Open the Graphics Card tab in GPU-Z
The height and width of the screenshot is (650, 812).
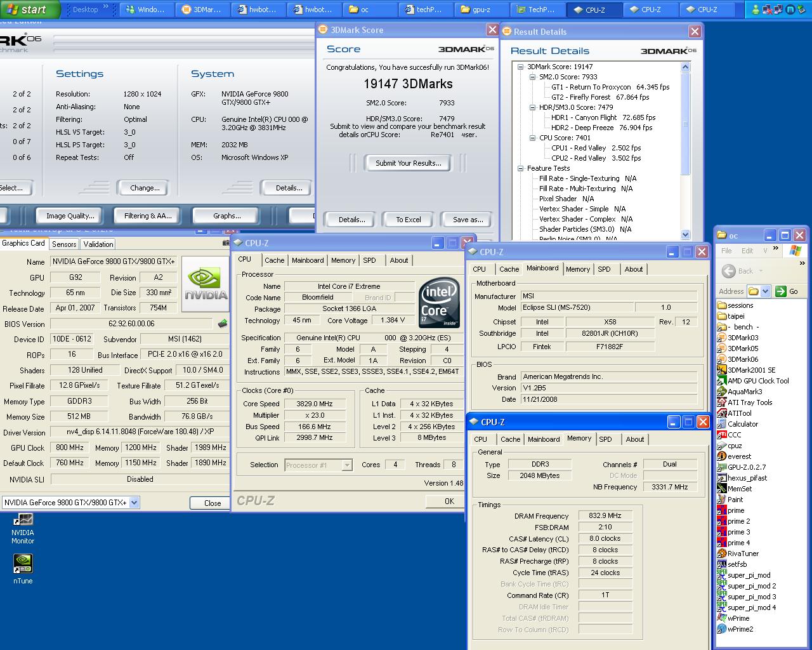coord(23,243)
